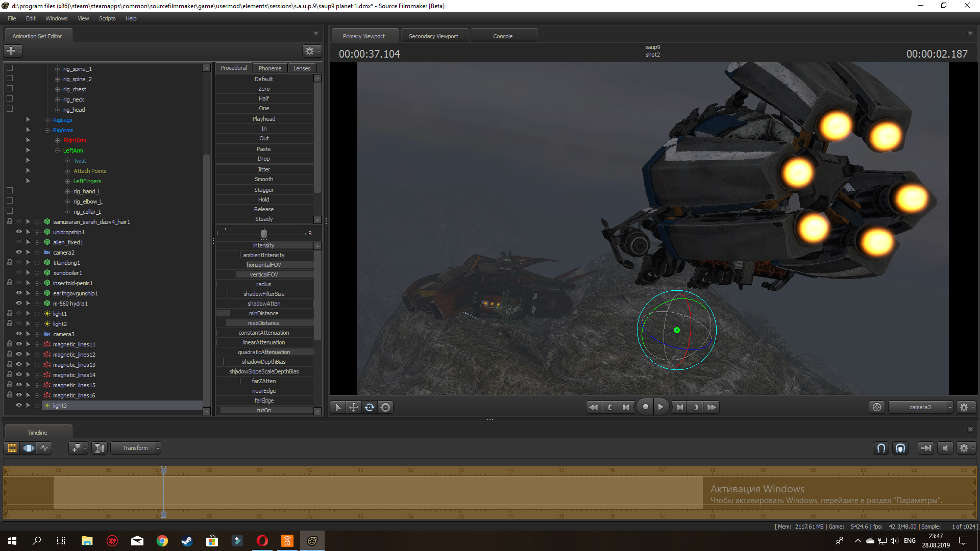980x551 pixels.
Task: Fast forward with double-right arrows
Action: (712, 407)
